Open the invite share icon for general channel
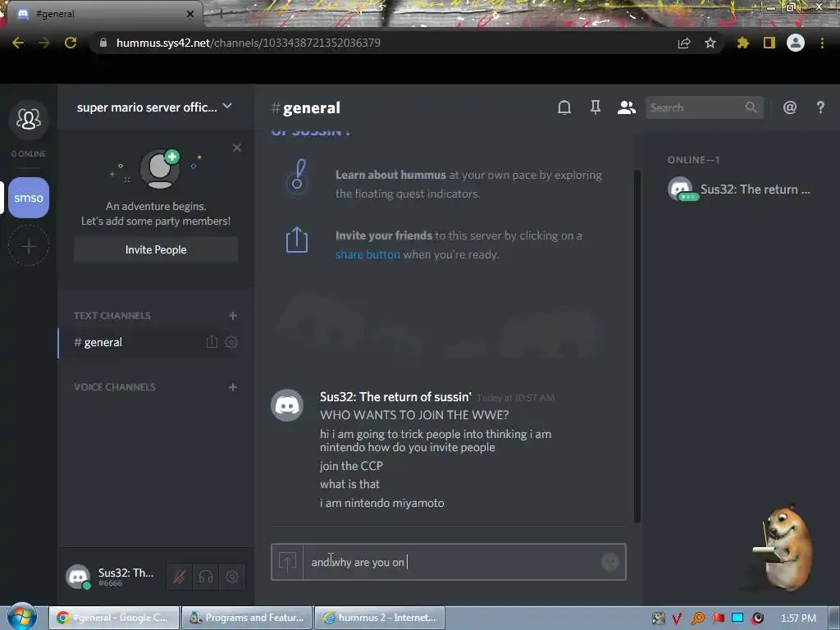The height and width of the screenshot is (630, 840). 212,342
